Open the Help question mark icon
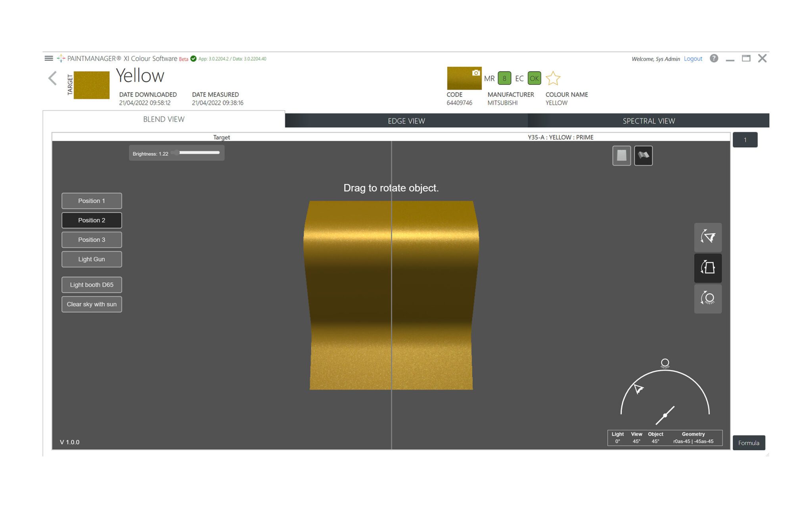Viewport: 812px width, 508px height. click(714, 58)
